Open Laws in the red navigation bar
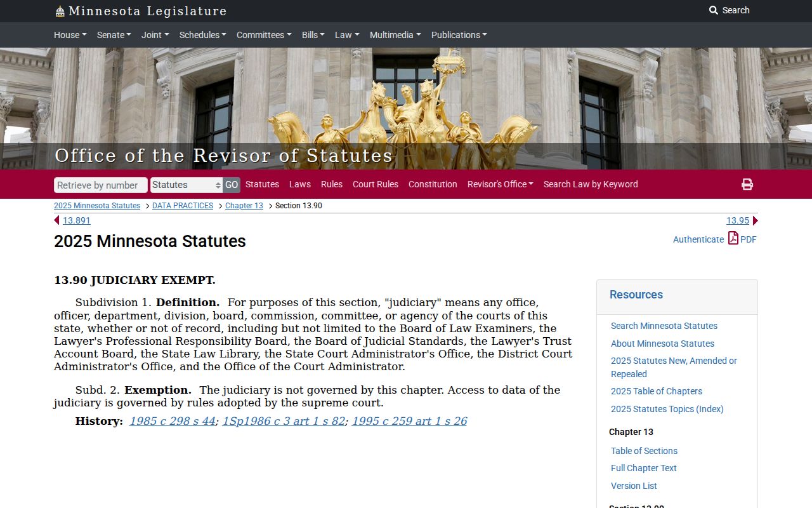Viewport: 812px width, 508px height. tap(300, 184)
